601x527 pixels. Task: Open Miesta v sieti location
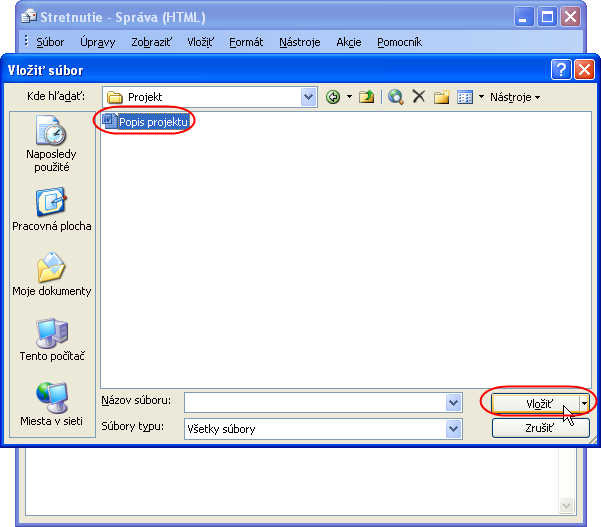tap(51, 405)
